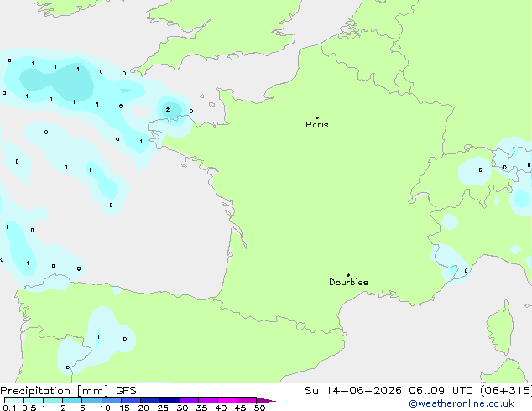
Task: Click the '06..09 UTC' time text
Action: 441,391
